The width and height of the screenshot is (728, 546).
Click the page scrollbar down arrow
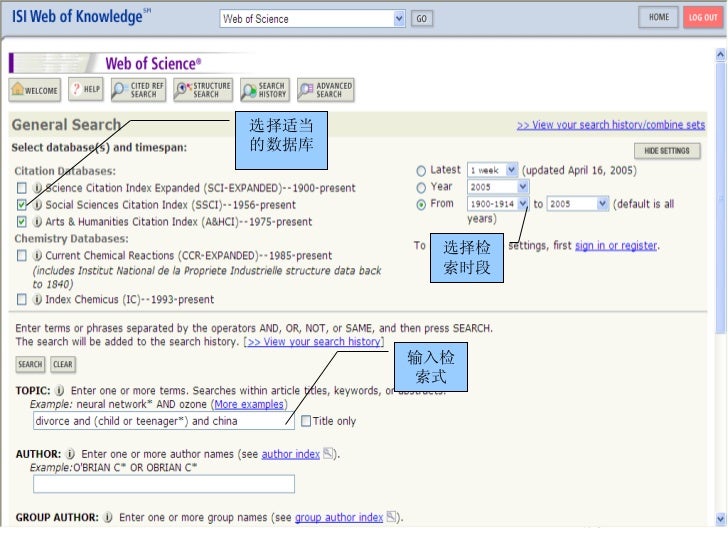click(720, 519)
